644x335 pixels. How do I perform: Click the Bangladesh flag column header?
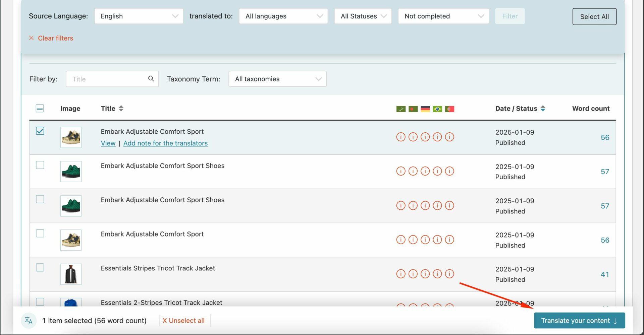tap(413, 109)
